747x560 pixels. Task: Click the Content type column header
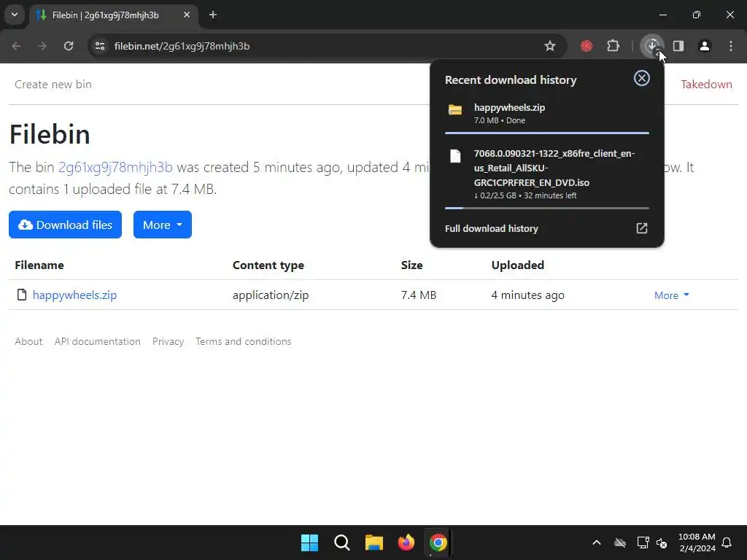pyautogui.click(x=268, y=265)
